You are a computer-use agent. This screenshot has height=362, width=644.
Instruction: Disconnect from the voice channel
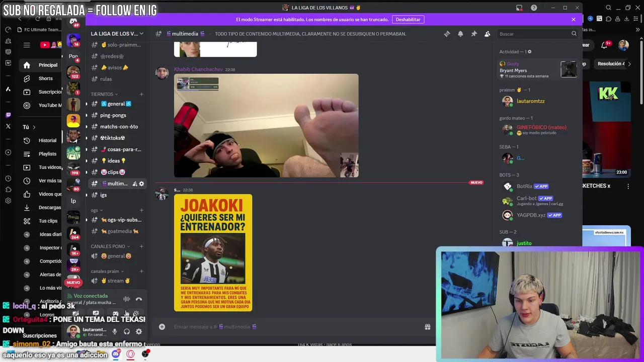click(139, 299)
